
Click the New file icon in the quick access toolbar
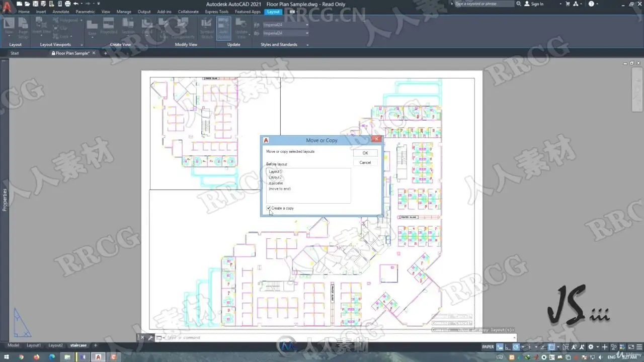click(20, 4)
